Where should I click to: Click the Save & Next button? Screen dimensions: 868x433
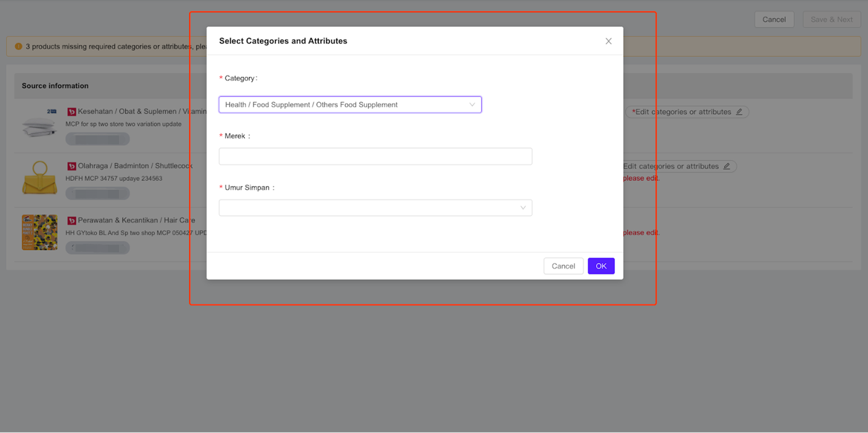click(831, 19)
